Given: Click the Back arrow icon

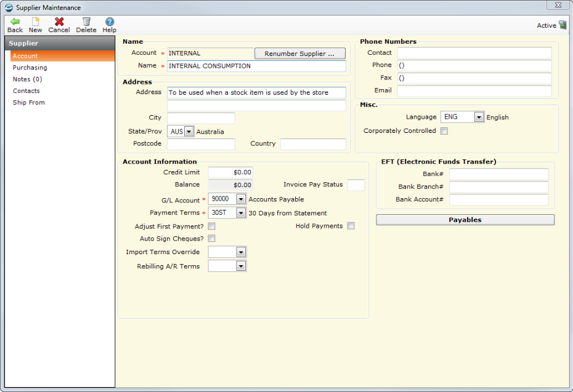Looking at the screenshot, I should click(x=15, y=22).
